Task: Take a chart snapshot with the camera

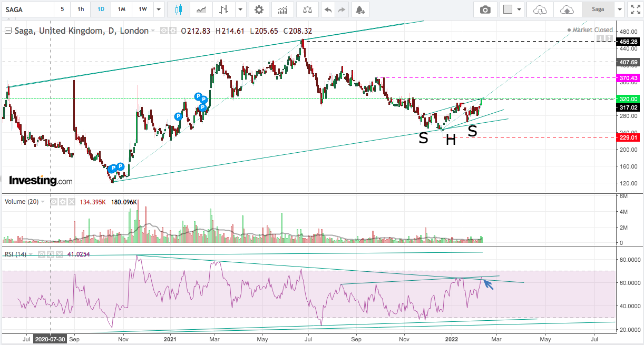Action: [485, 9]
